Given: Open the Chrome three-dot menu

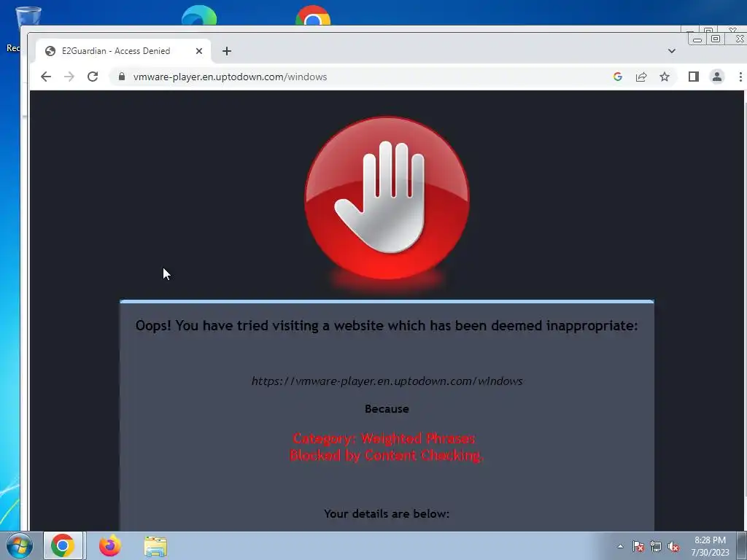Looking at the screenshot, I should point(740,77).
